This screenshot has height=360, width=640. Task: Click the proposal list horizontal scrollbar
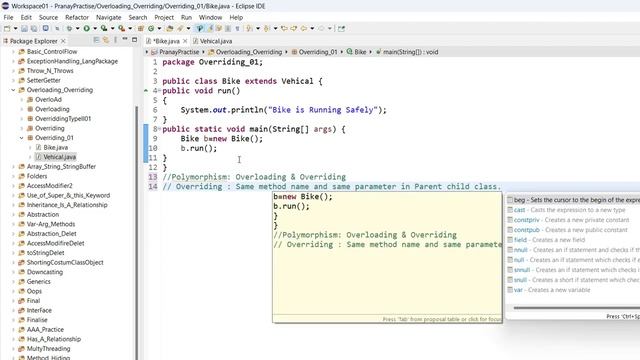pyautogui.click(x=576, y=308)
